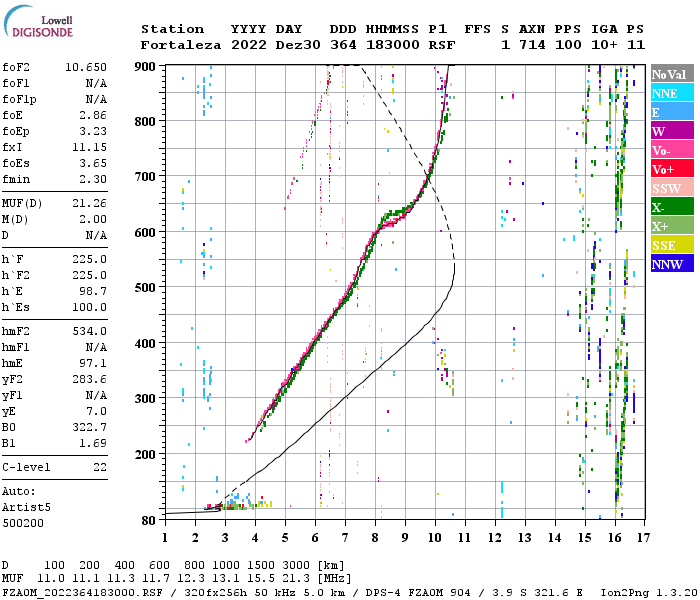Click the 900 km height axis label
This screenshot has width=700, height=600.
tap(145, 67)
